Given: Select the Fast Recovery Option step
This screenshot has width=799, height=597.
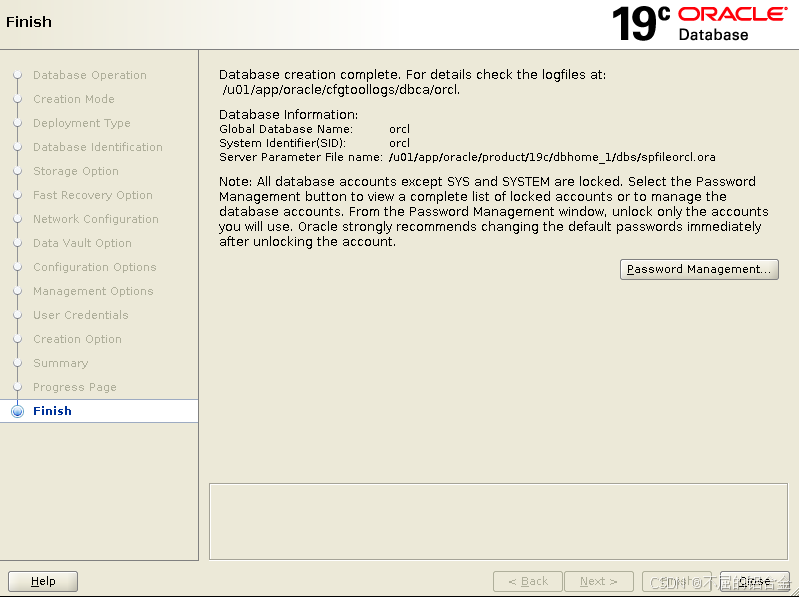Looking at the screenshot, I should pos(93,195).
